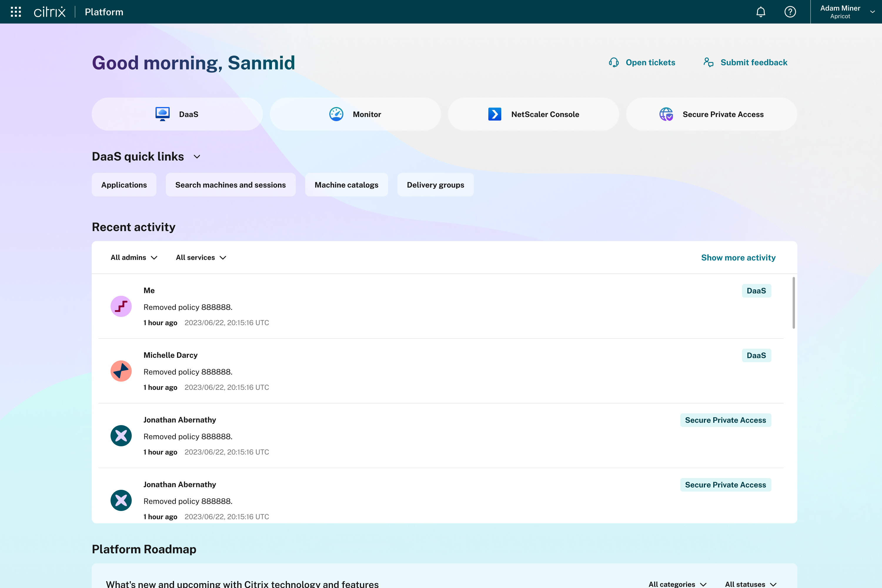Click the Secure Private Access globe icon
Viewport: 882px width, 588px height.
pos(666,114)
